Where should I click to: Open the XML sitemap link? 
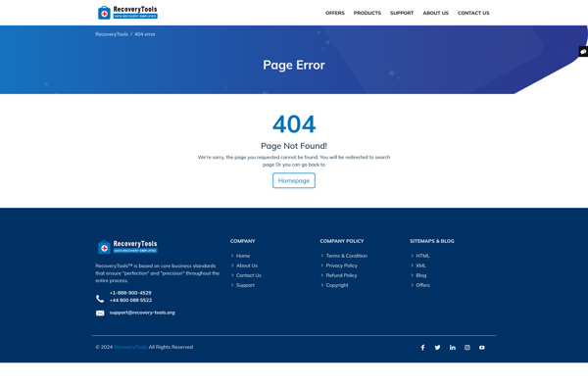(420, 265)
